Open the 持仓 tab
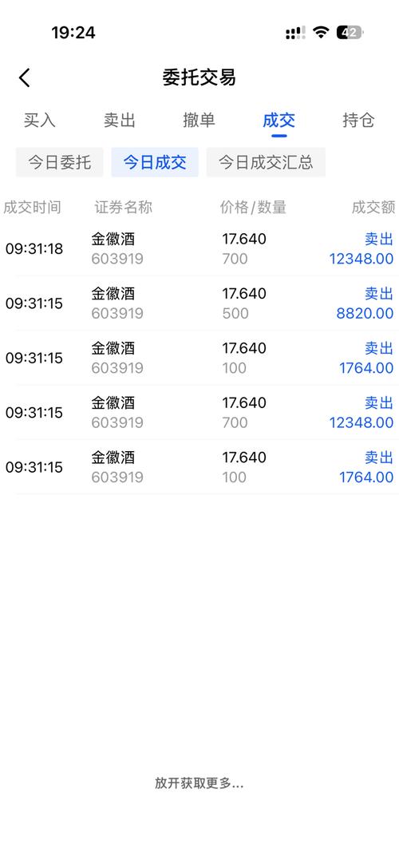 click(x=358, y=120)
